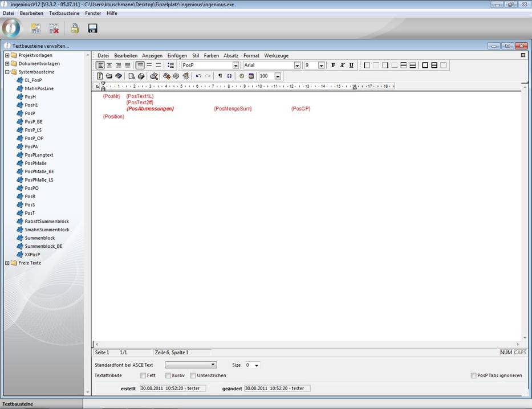Enable the Fett checkbox
Viewport: 532px width, 409px height.
143,376
